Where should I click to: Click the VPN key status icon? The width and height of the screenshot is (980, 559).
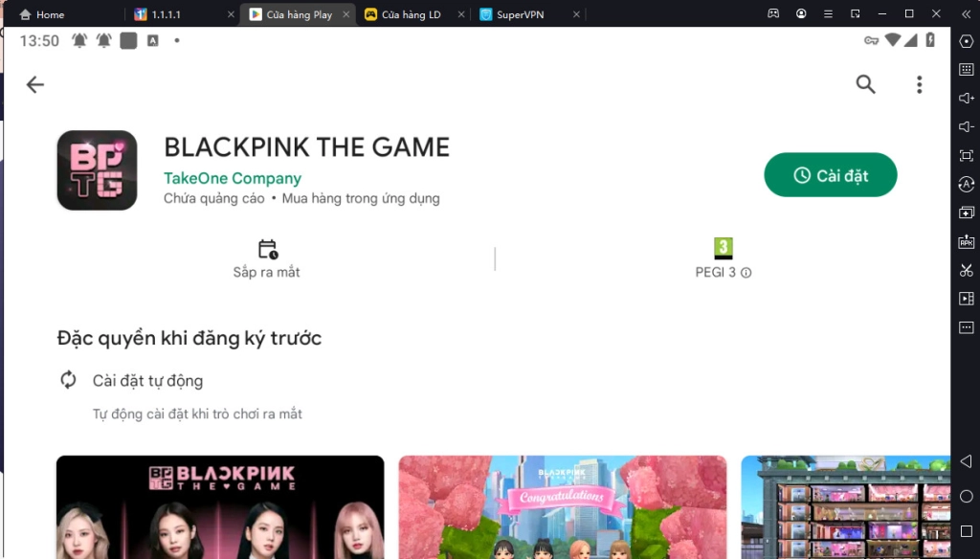pos(871,40)
